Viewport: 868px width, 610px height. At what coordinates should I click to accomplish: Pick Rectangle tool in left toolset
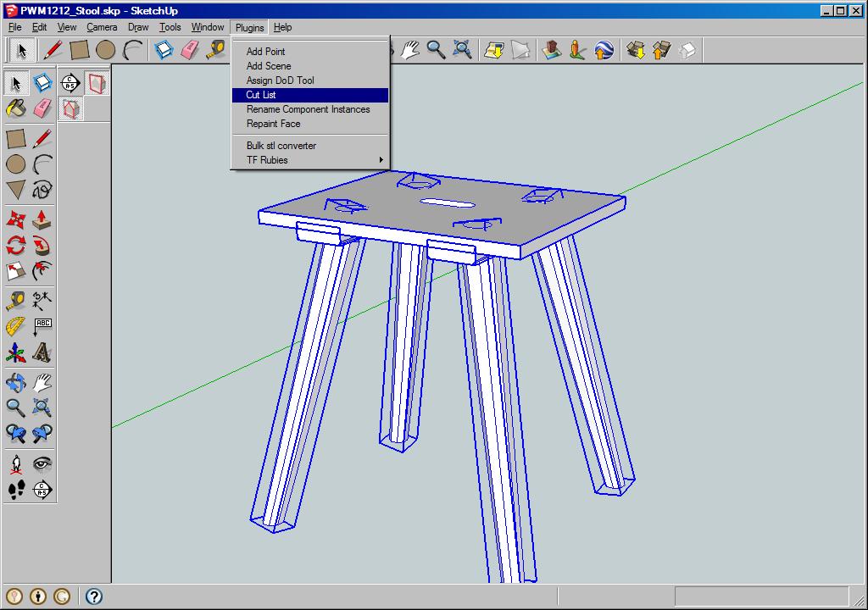tap(16, 139)
